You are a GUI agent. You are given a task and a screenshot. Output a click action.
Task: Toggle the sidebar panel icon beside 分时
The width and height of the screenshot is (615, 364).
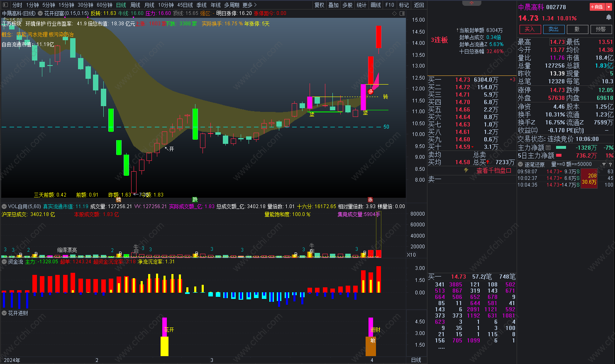tap(5, 5)
